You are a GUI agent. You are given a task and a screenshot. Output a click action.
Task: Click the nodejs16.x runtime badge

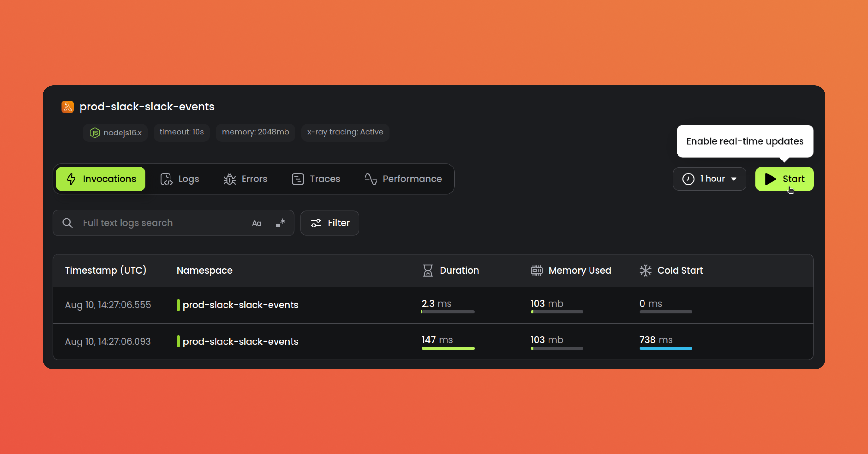(115, 133)
